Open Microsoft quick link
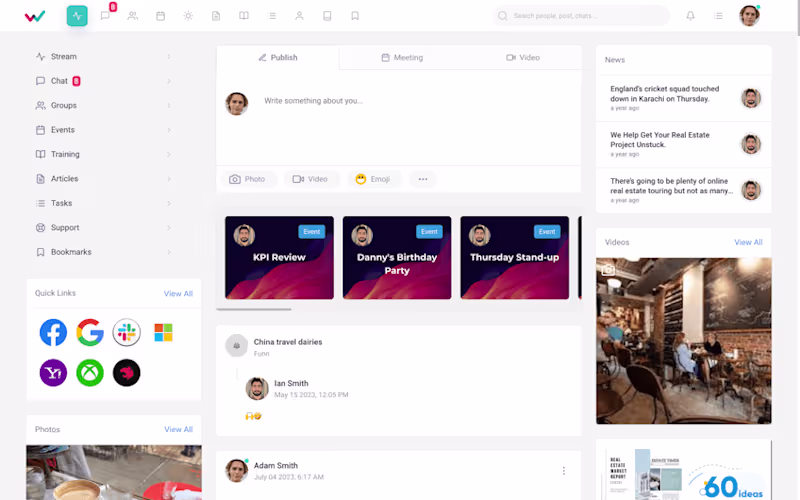The height and width of the screenshot is (500, 800). (163, 333)
